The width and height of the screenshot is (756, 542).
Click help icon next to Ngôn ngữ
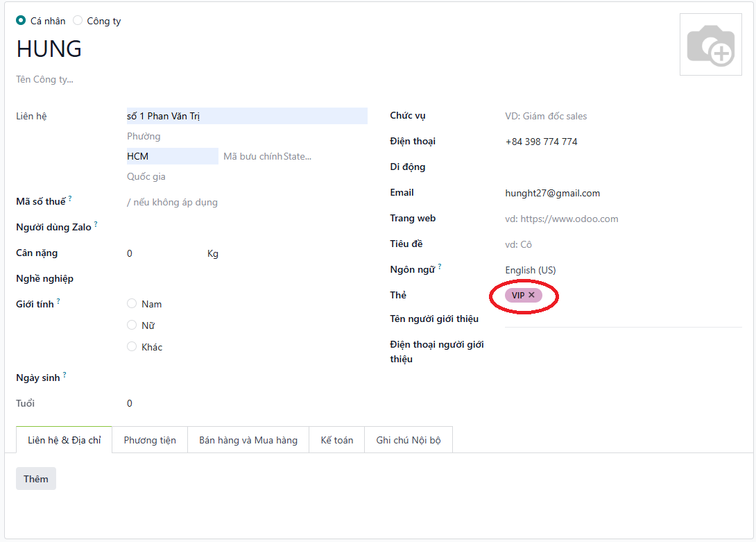click(x=440, y=266)
